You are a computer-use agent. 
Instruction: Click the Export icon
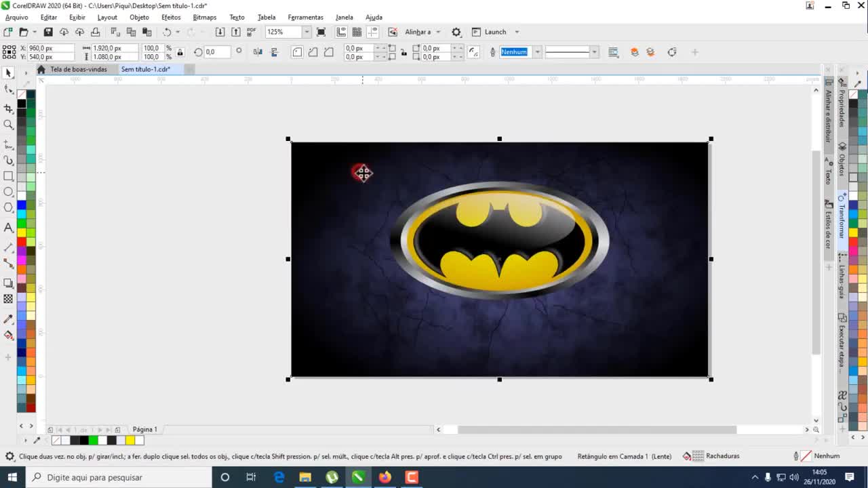click(x=235, y=32)
